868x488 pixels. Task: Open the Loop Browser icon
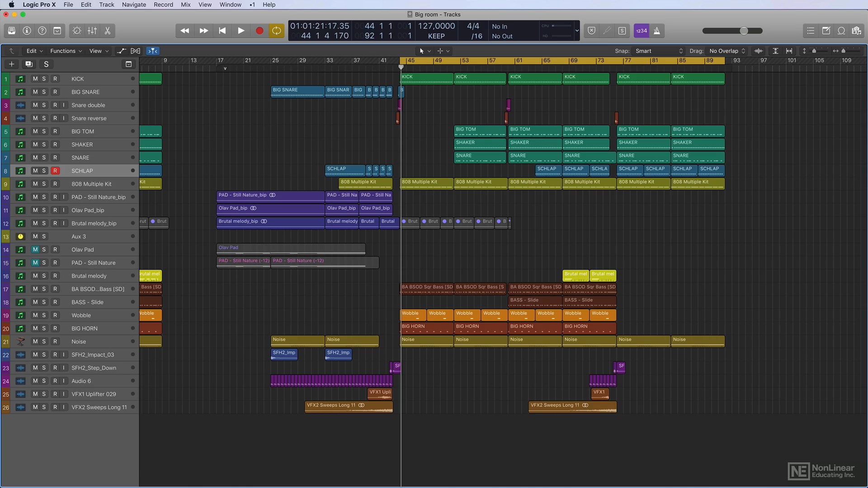click(841, 31)
